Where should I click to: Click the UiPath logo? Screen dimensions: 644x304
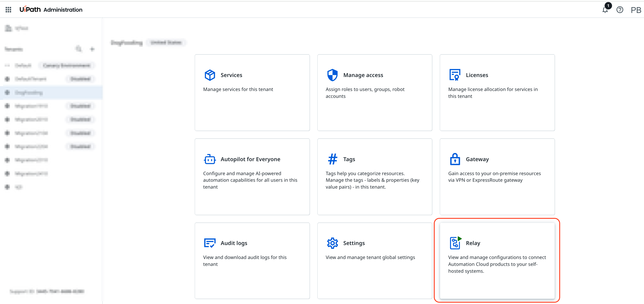pos(30,9)
